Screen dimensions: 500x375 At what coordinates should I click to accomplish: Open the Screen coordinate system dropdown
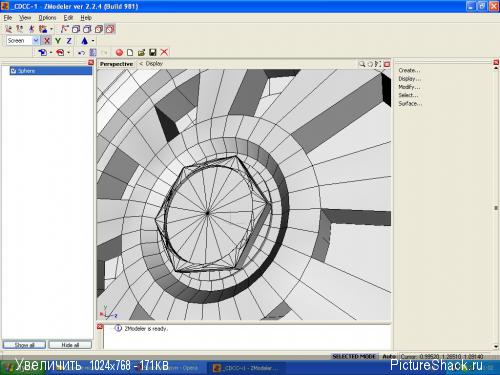click(36, 41)
